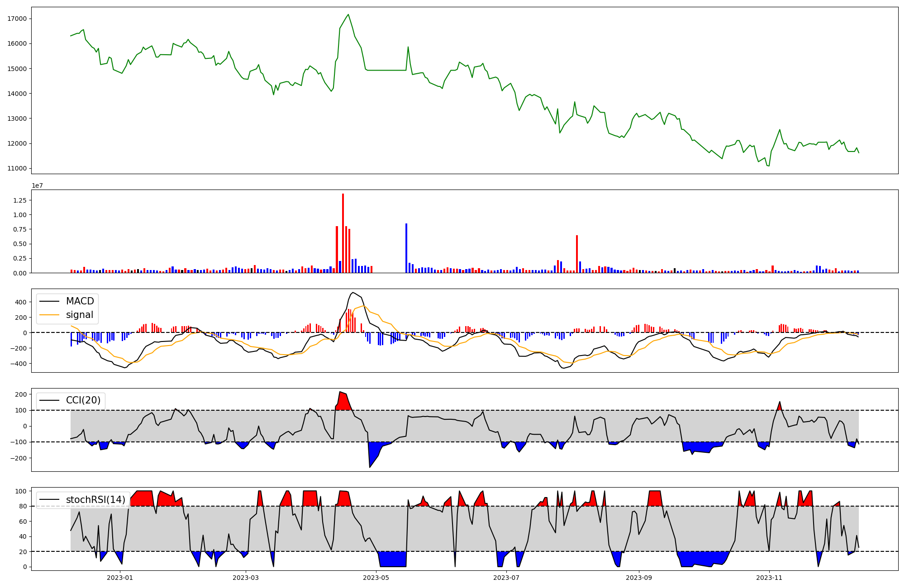Click the orange signal legend line swatch
The image size is (905, 588).
coord(49,315)
